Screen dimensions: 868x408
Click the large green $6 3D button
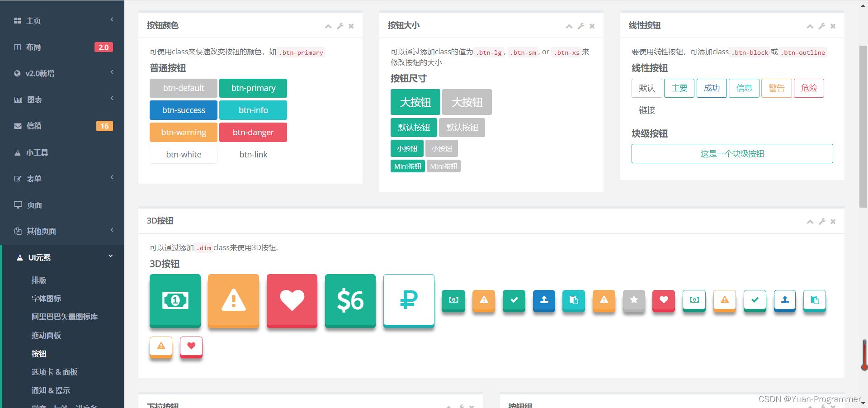(350, 300)
